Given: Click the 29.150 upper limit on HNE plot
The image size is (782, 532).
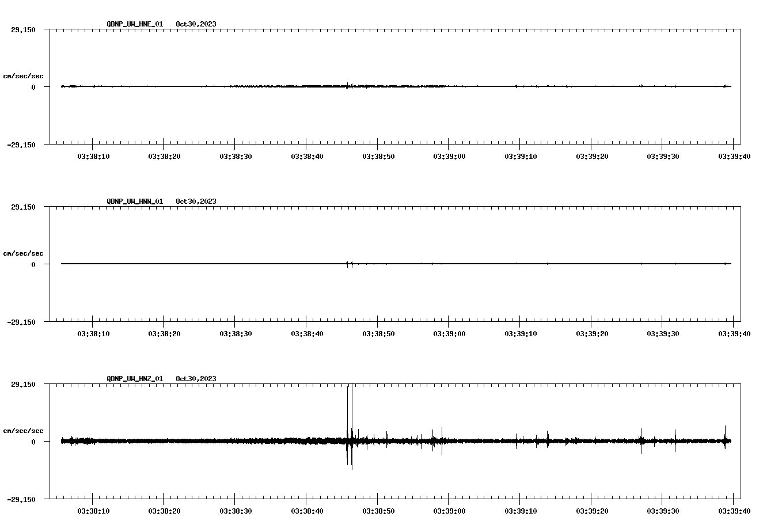Looking at the screenshot, I should click(23, 30).
